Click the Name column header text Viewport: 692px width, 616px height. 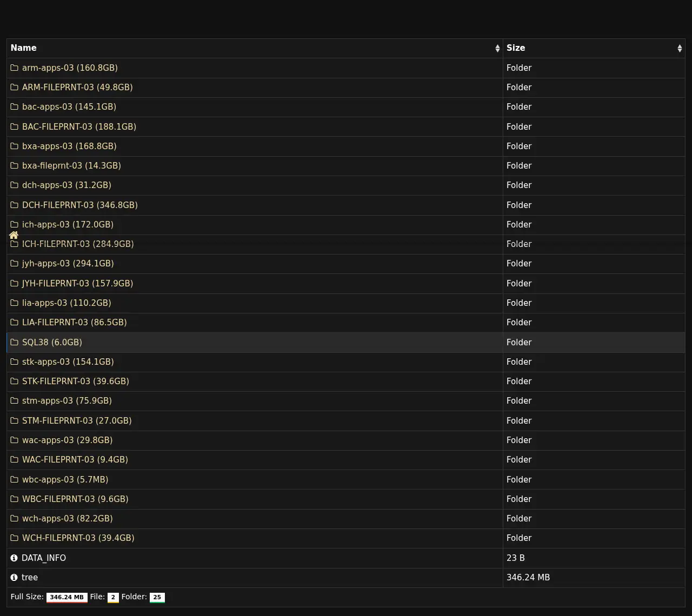pos(24,48)
